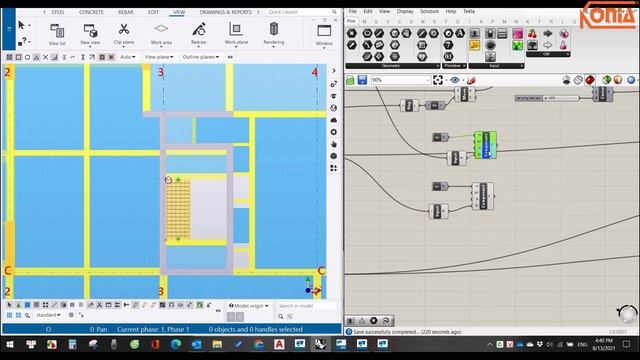Screen dimensions: 640x360
Task: Pick the pink flask icon in Util panel
Action: [563, 45]
